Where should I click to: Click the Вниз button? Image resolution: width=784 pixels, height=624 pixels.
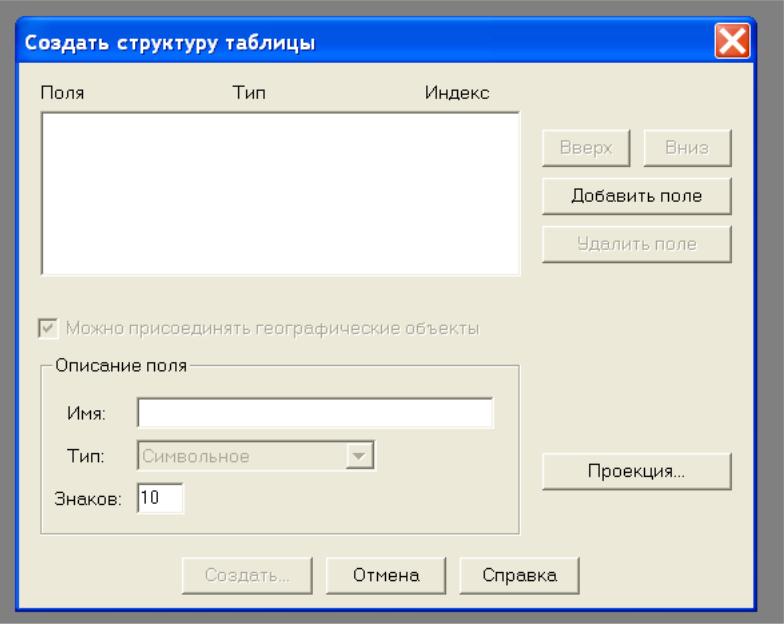[687, 148]
